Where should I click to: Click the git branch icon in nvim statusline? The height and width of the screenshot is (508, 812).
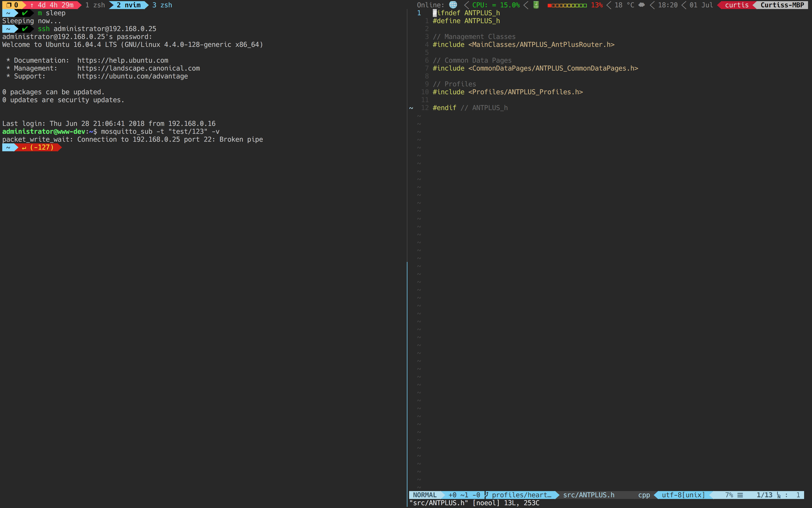point(486,495)
